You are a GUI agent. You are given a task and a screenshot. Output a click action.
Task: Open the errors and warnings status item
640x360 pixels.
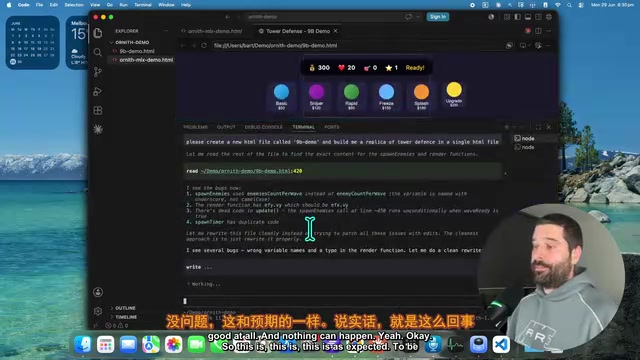click(117, 325)
